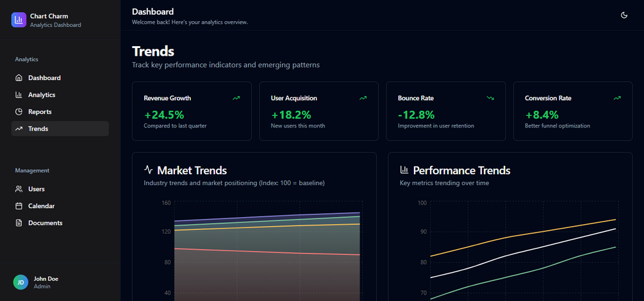This screenshot has height=301, width=644.
Task: Click the Reports pie chart icon in the sidebar
Action: coord(19,111)
